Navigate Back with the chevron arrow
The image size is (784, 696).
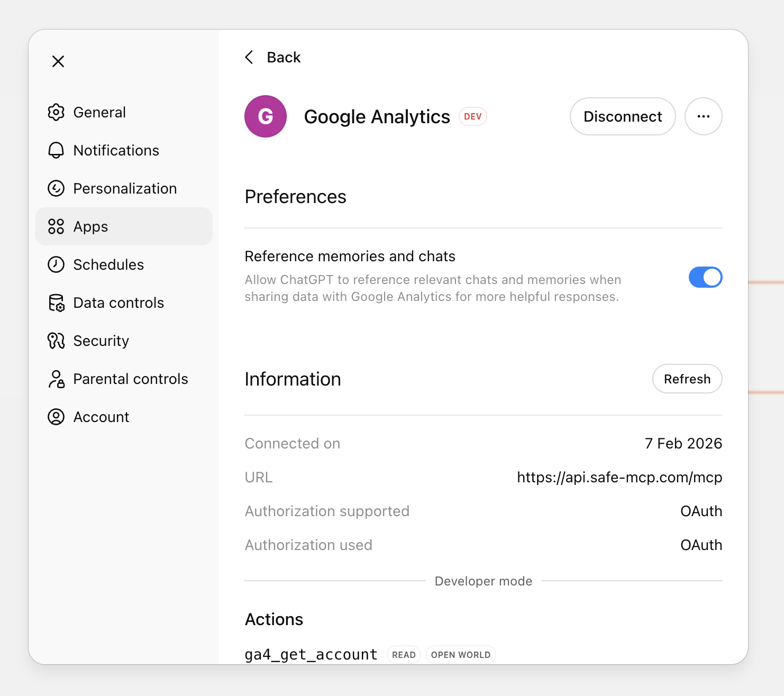pos(249,57)
